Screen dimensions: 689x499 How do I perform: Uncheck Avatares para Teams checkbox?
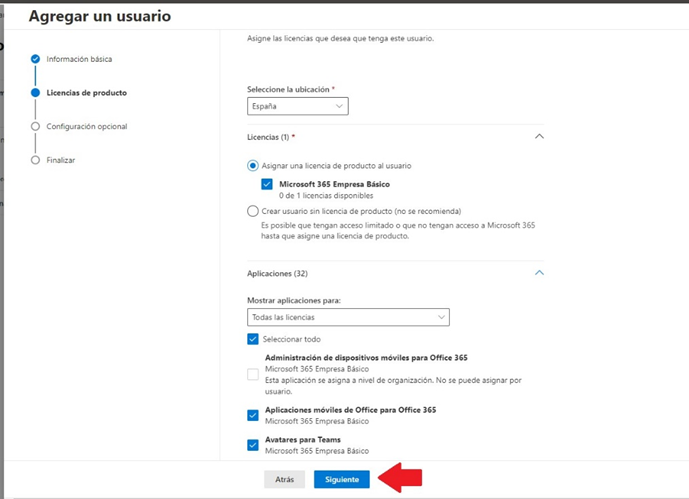pos(253,445)
